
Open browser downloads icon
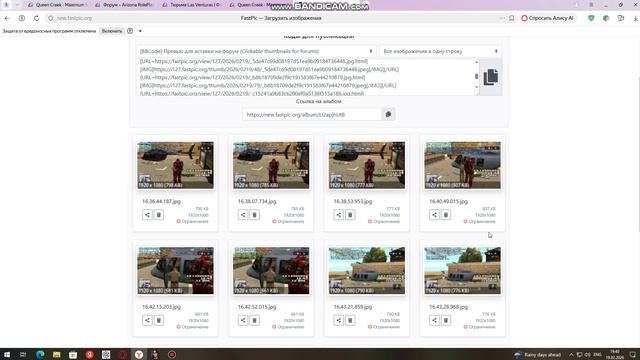point(635,18)
